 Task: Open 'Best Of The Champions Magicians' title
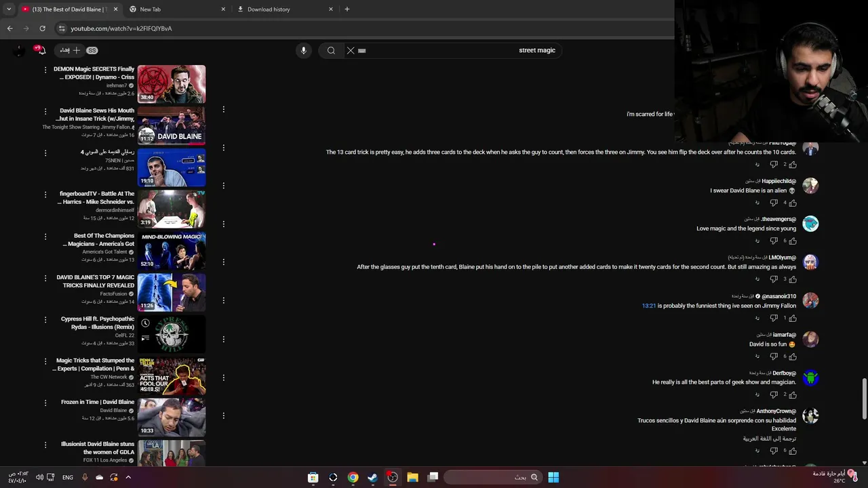pos(99,240)
